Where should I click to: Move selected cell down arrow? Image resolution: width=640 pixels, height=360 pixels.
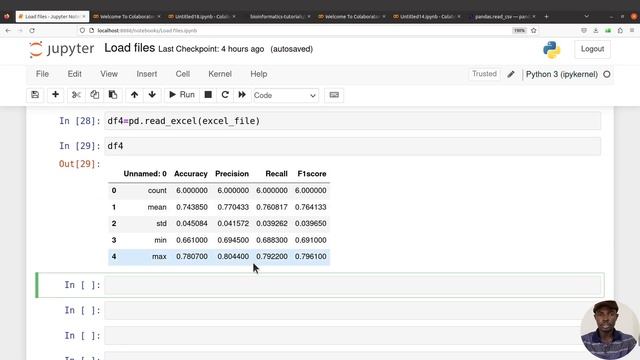click(x=152, y=95)
